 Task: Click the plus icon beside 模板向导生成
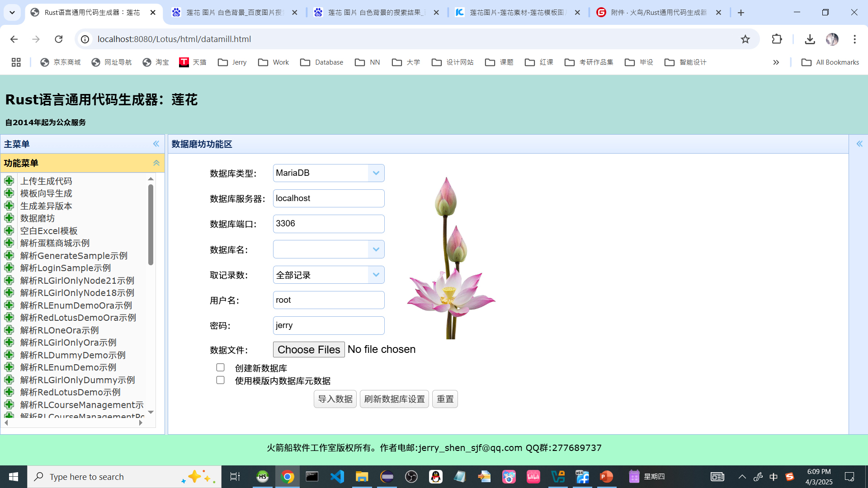pos(9,193)
